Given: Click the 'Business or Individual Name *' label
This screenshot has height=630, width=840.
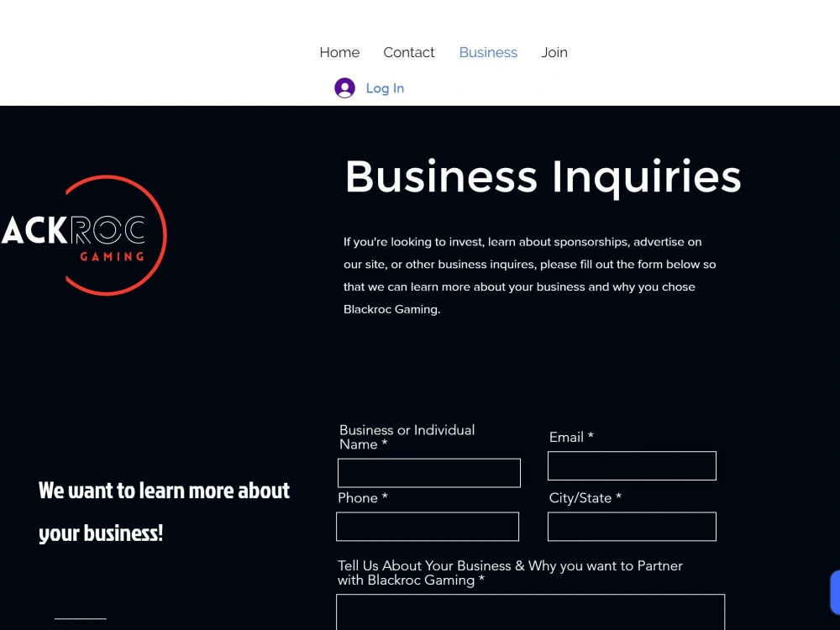Looking at the screenshot, I should click(x=407, y=437).
